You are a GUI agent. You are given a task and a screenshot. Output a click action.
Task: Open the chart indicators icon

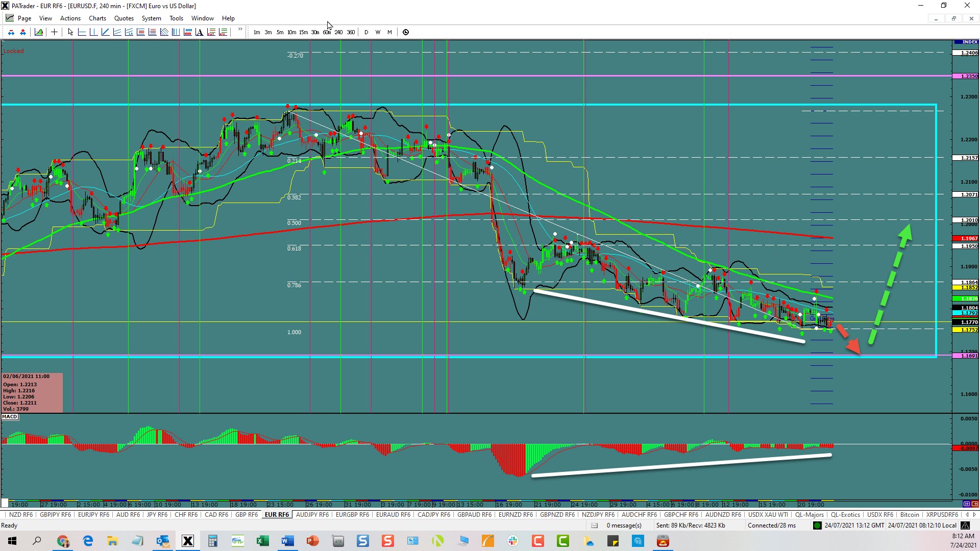[39, 32]
